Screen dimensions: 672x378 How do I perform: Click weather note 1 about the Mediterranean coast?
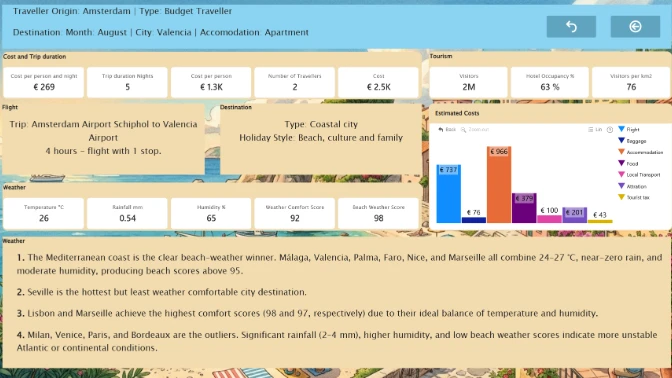point(339,264)
